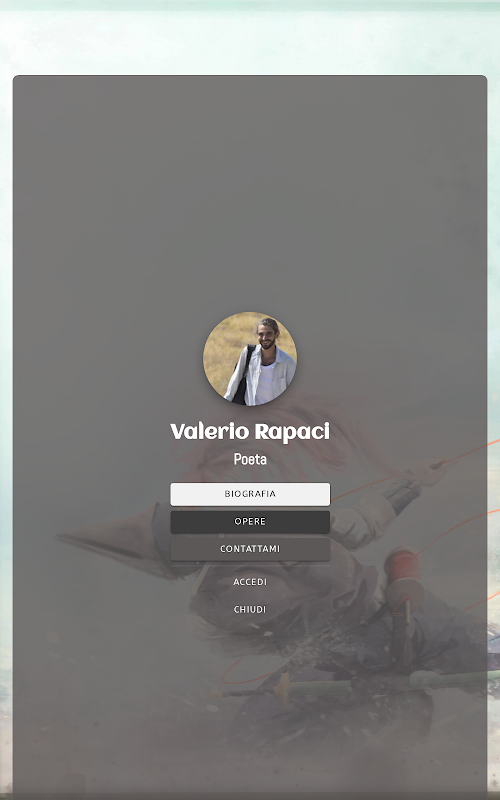Dismiss the overlay panel using Chiudi
Screen dimensions: 500x800
(250, 609)
